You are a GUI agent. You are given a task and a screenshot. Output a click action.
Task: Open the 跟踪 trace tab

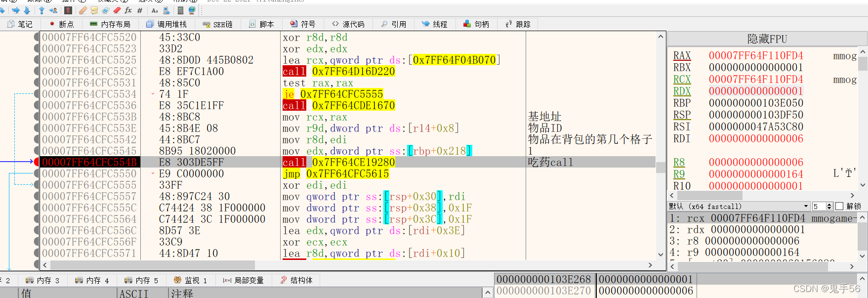pyautogui.click(x=518, y=24)
